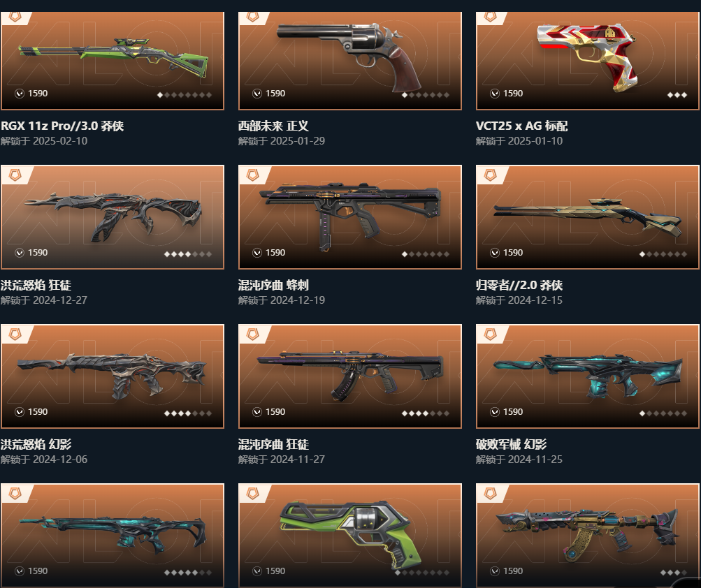Click the VP currency icon on 洪荒怒焰 幻影 card
This screenshot has width=701, height=588.
(20, 412)
